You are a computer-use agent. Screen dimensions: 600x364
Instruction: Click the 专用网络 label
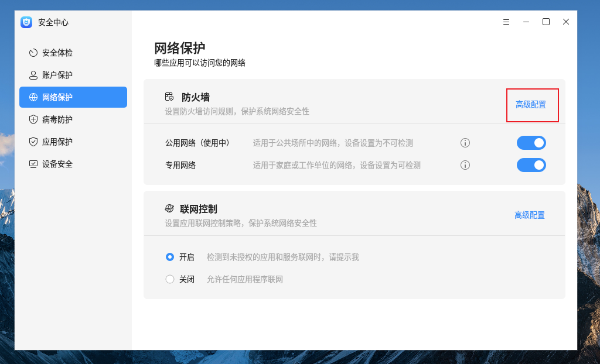pyautogui.click(x=180, y=165)
